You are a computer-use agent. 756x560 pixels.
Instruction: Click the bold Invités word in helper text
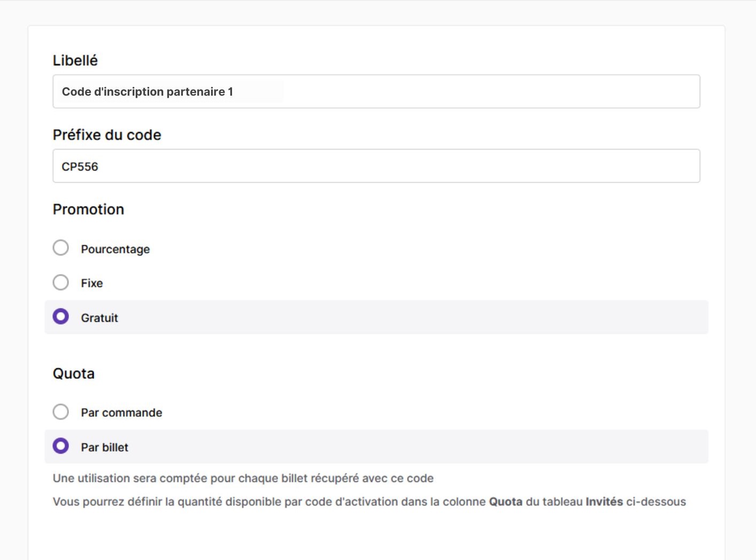pyautogui.click(x=605, y=502)
